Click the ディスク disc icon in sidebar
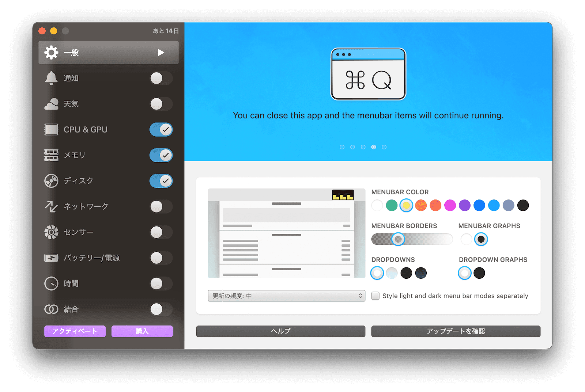The height and width of the screenshot is (392, 585). coord(51,180)
